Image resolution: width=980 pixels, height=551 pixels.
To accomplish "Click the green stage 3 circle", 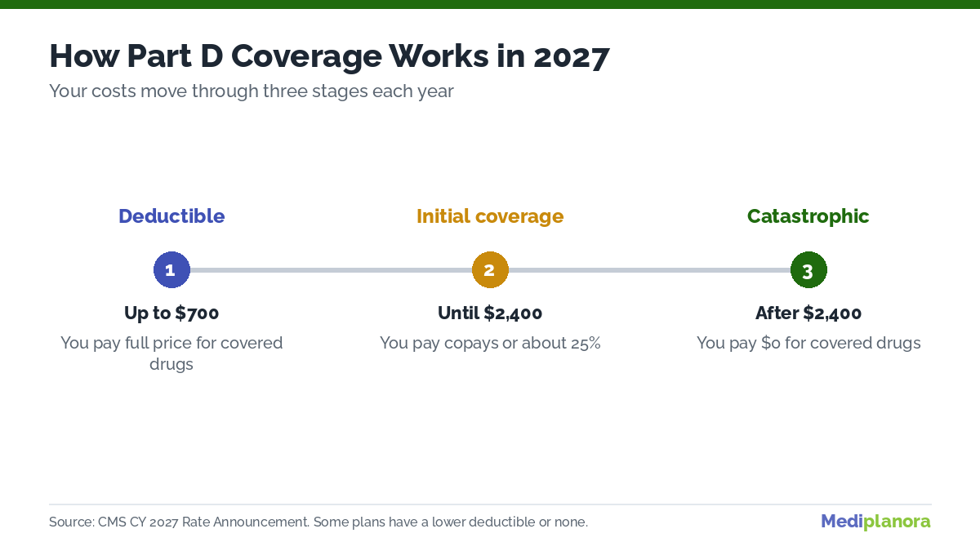I will point(808,269).
